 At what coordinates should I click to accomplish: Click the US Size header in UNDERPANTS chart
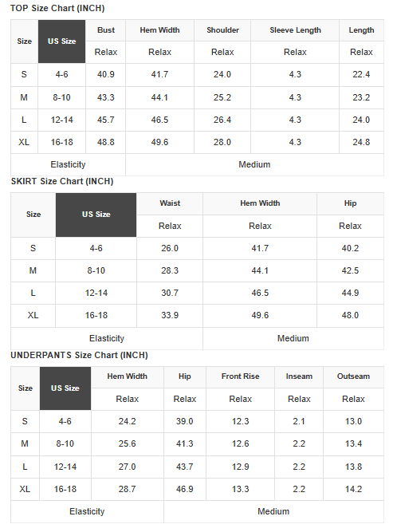65,388
